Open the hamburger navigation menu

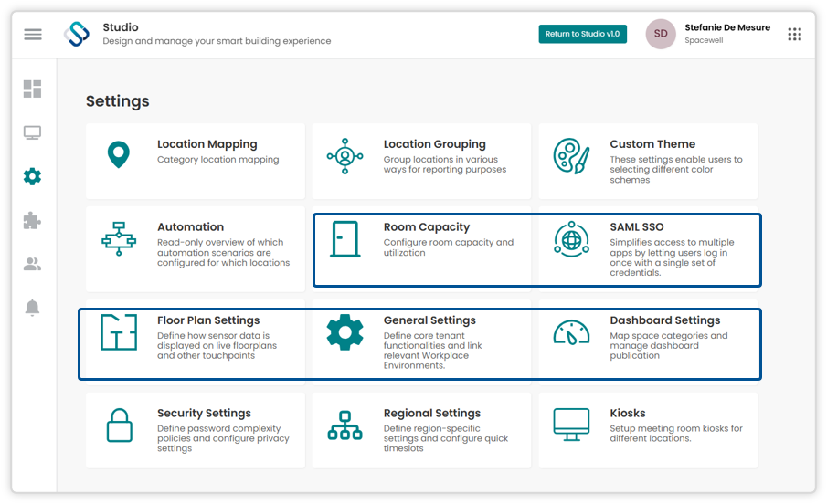coord(33,35)
